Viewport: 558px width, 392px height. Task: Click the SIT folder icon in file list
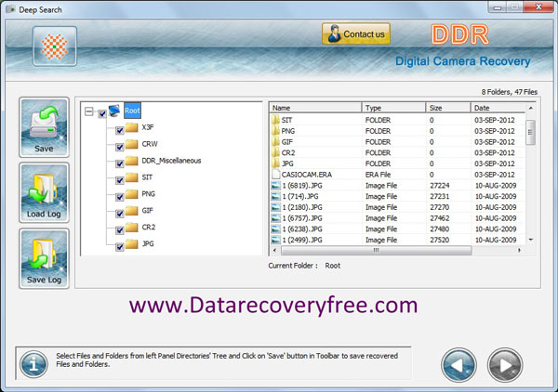coord(275,120)
